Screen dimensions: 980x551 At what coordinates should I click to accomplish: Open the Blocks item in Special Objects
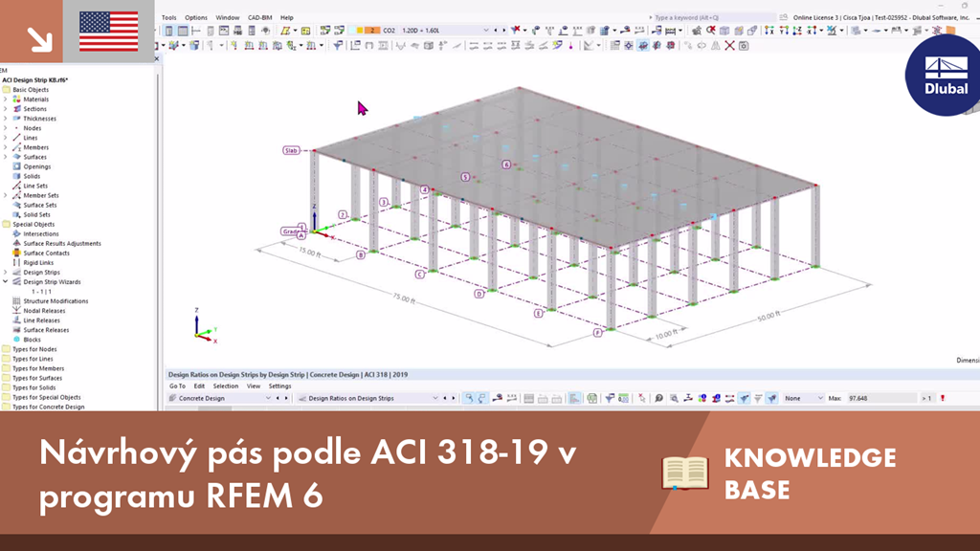tap(32, 338)
